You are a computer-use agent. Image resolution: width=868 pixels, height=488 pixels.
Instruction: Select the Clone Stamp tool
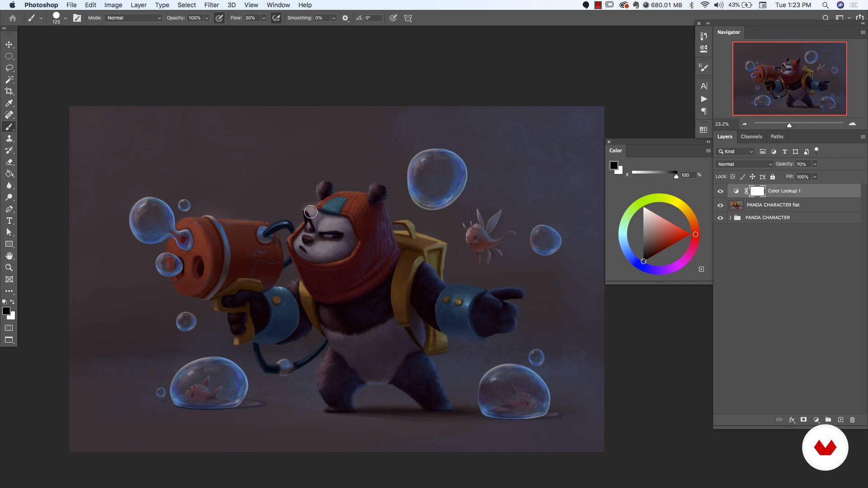(x=9, y=138)
